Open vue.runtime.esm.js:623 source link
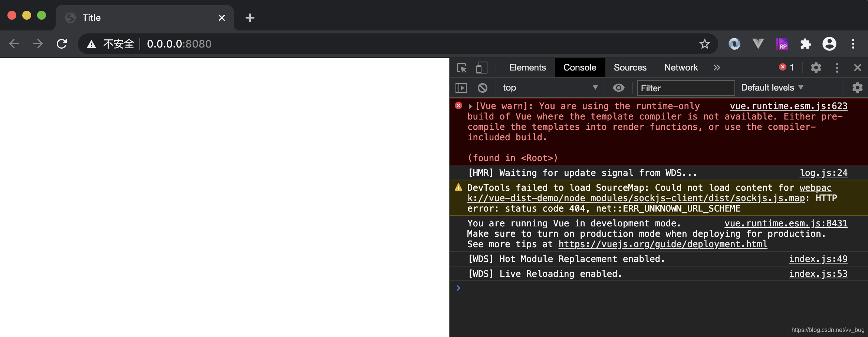 pyautogui.click(x=789, y=106)
